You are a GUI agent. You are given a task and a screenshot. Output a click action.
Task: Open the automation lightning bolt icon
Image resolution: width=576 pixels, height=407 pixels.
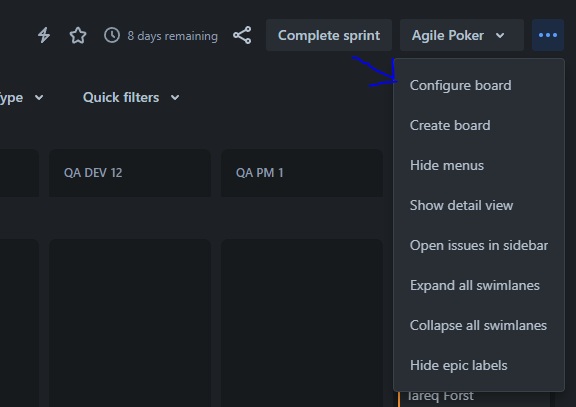pos(44,36)
